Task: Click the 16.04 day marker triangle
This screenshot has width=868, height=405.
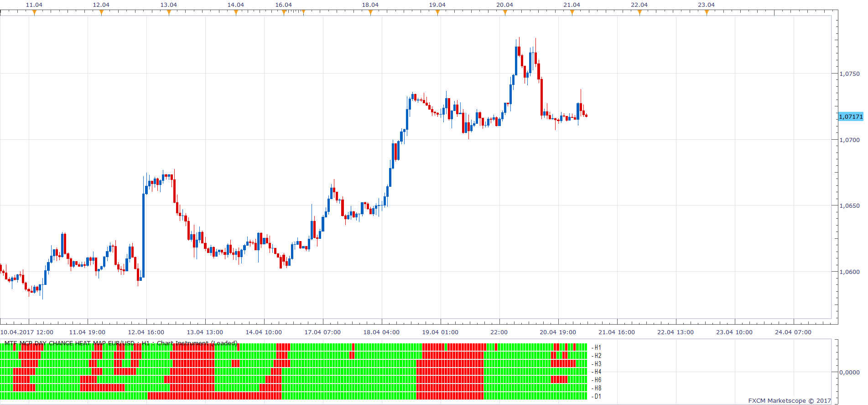Action: (x=284, y=13)
